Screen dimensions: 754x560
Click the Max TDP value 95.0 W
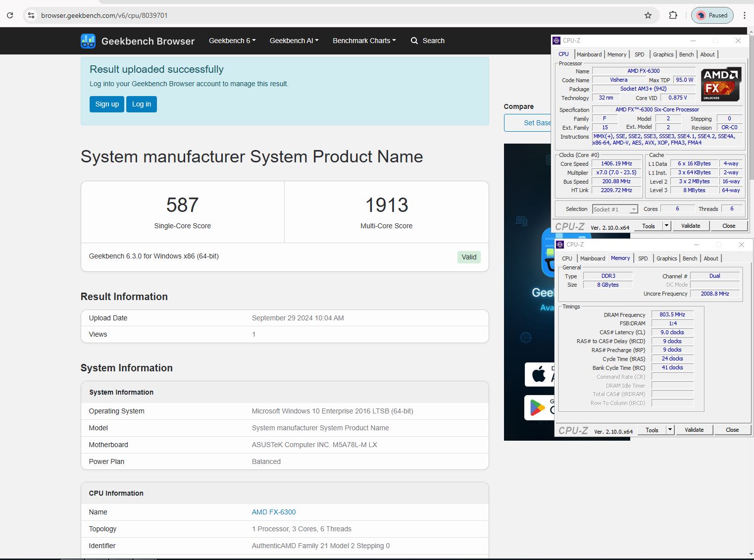point(685,80)
